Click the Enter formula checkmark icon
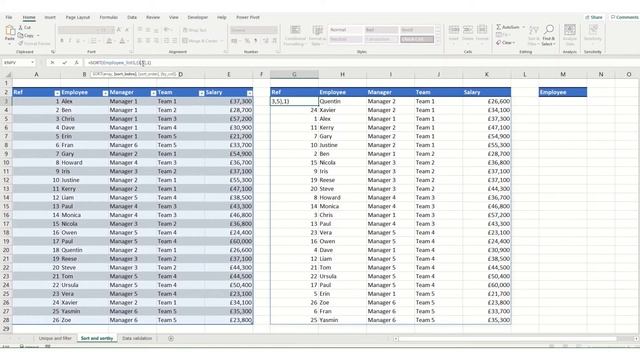The height and width of the screenshot is (360, 640). [x=64, y=63]
